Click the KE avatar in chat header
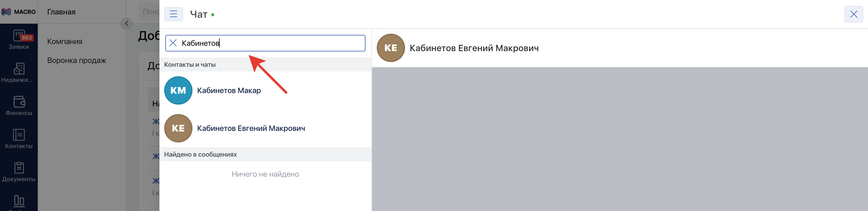 click(x=391, y=48)
